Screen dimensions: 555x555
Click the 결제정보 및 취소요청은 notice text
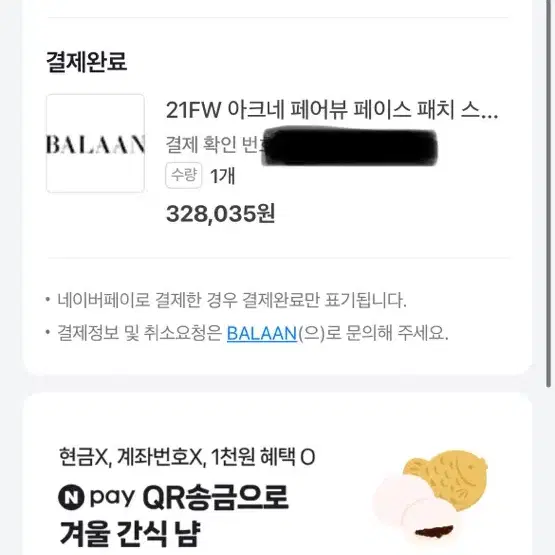(140, 333)
